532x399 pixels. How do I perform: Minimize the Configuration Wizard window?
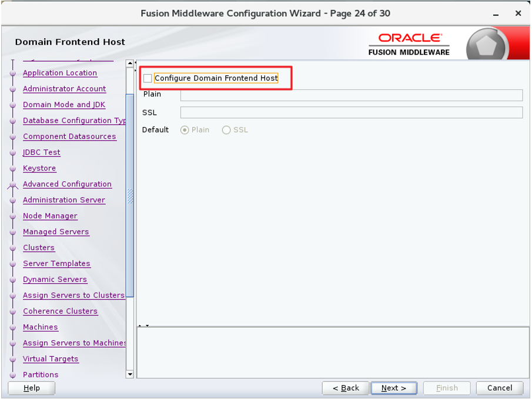coord(496,14)
